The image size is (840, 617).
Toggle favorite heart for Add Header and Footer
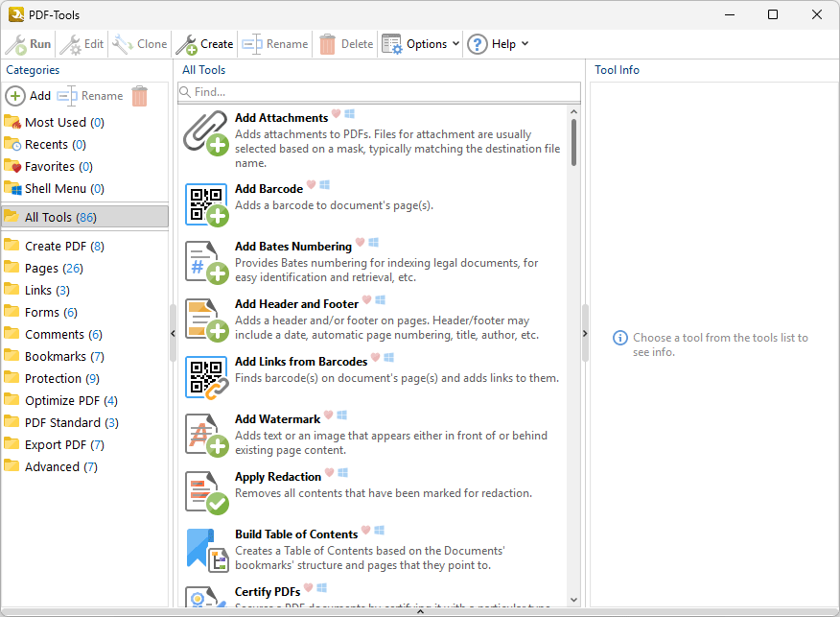point(366,299)
